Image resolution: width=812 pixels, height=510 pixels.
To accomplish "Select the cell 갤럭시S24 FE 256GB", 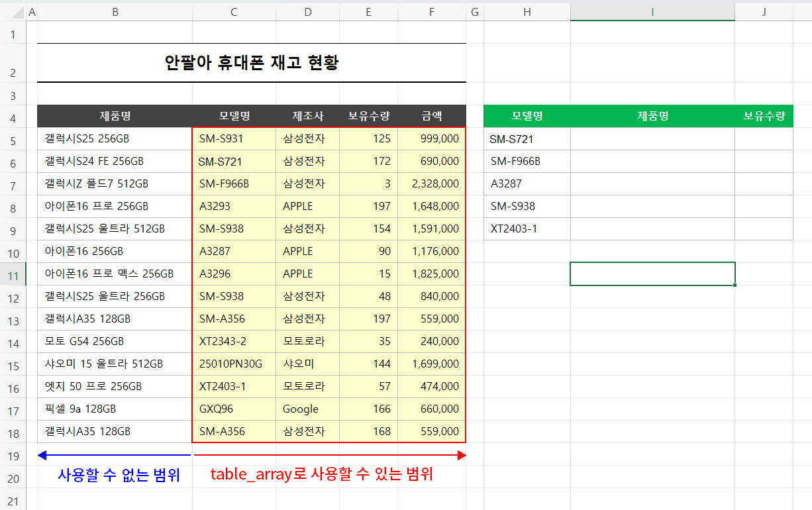I will click(x=115, y=162).
